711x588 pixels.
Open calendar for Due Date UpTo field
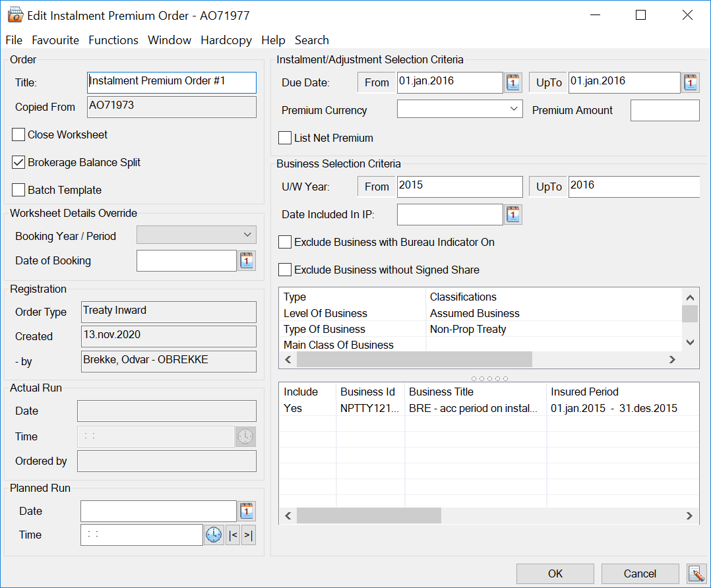coord(690,82)
